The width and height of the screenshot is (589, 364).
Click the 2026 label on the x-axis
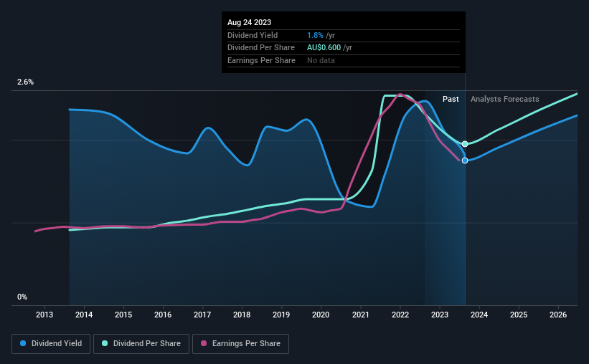click(x=558, y=315)
